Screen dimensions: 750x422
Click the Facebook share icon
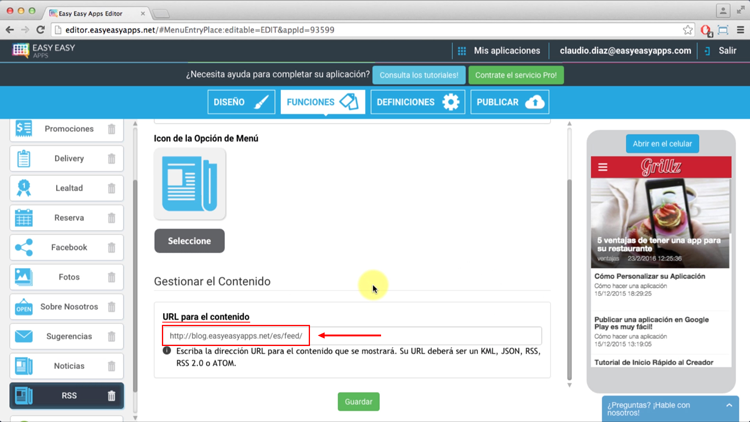click(23, 247)
